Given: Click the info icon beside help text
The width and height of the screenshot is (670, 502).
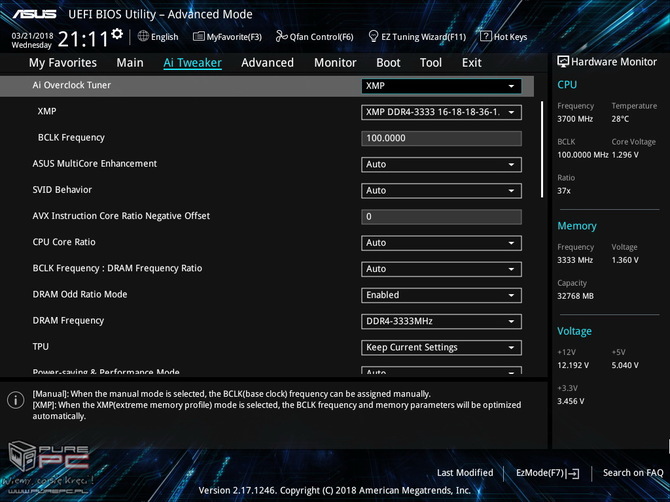Looking at the screenshot, I should pos(15,400).
